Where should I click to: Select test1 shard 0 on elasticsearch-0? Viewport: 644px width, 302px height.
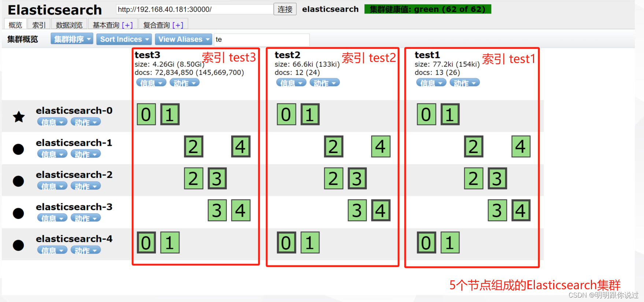pos(426,114)
